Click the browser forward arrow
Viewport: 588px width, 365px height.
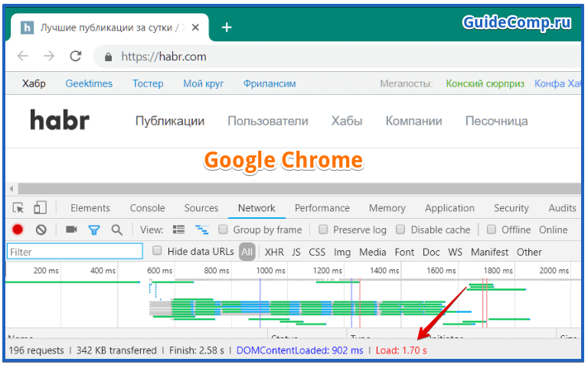(49, 56)
